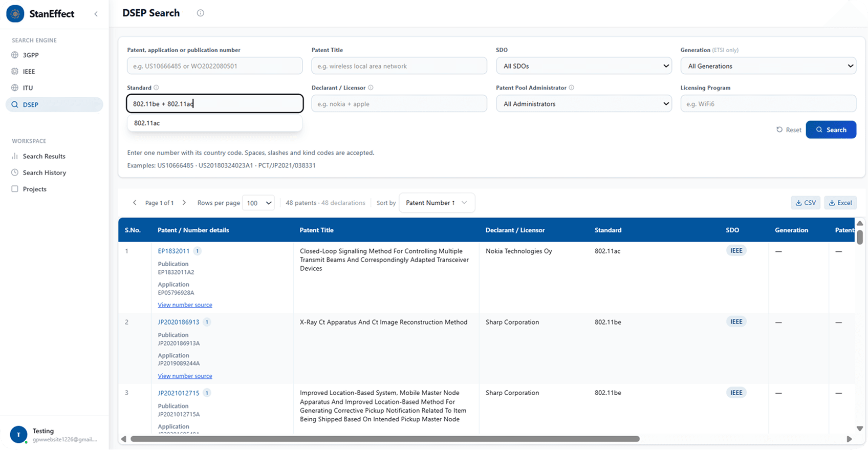
Task: Click the Patent Pool Administrator info icon
Action: (572, 88)
